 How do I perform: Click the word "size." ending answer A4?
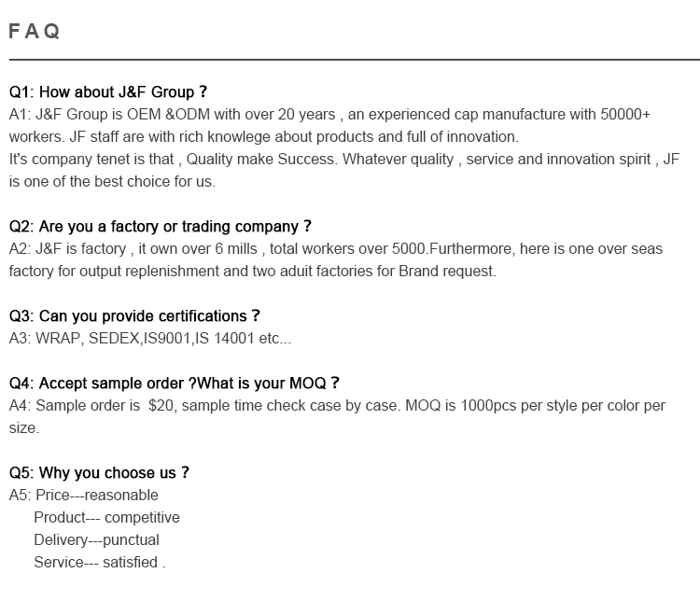coord(24,428)
